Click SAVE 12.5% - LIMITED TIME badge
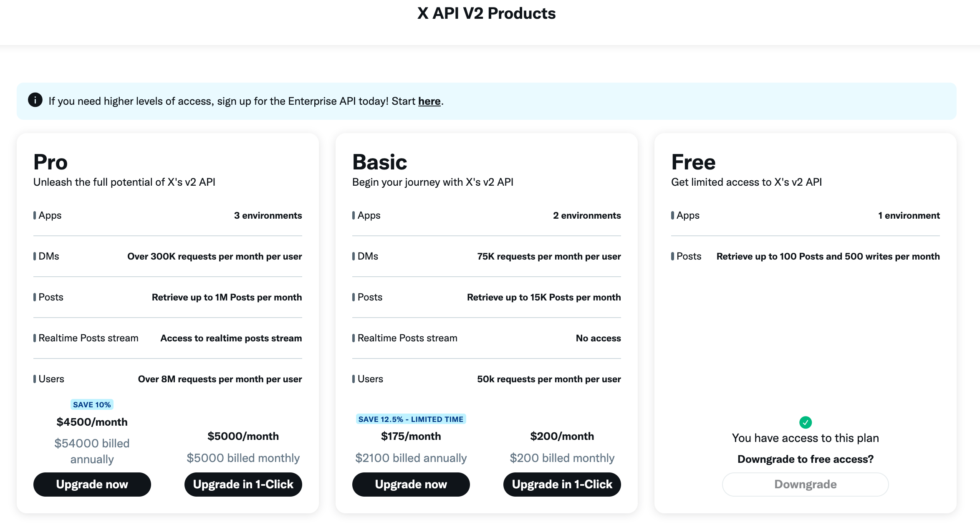The image size is (980, 525). click(x=411, y=419)
